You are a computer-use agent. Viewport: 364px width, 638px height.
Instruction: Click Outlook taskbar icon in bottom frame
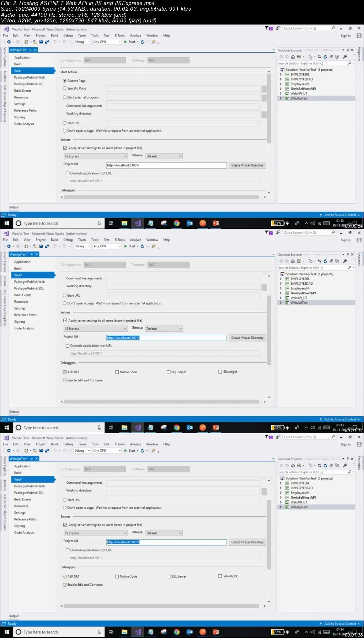(189, 632)
